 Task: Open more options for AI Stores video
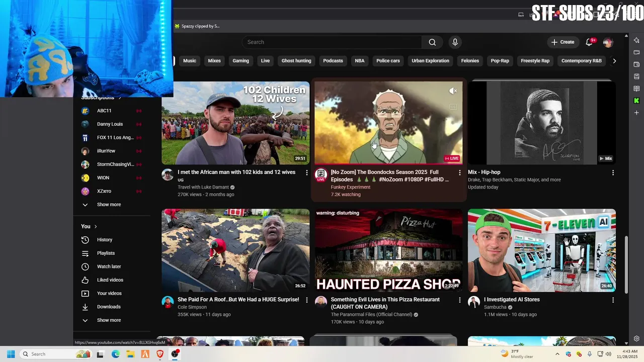coord(613,300)
